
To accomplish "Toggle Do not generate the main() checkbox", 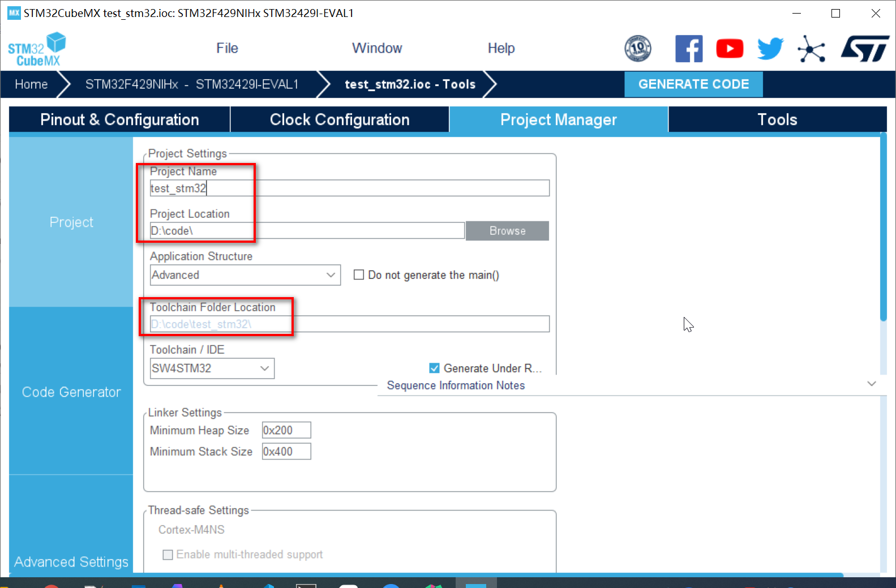I will click(x=358, y=275).
